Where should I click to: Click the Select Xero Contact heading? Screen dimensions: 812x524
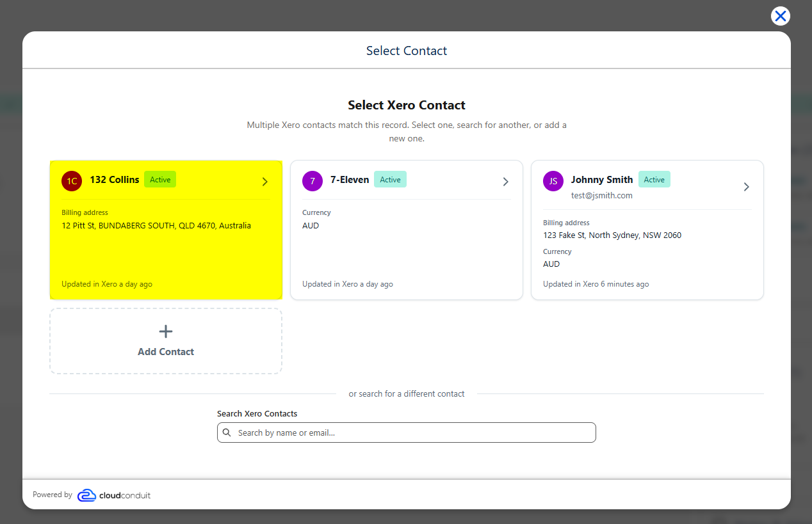point(407,105)
